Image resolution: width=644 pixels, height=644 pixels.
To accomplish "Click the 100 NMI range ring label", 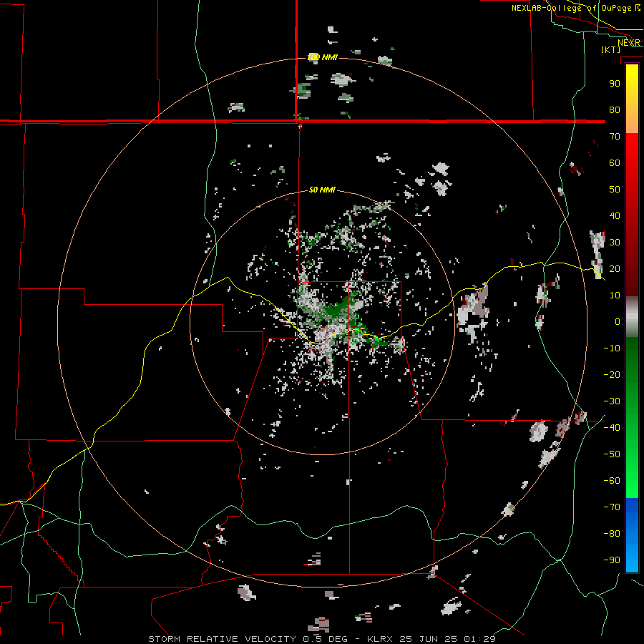I will click(323, 57).
